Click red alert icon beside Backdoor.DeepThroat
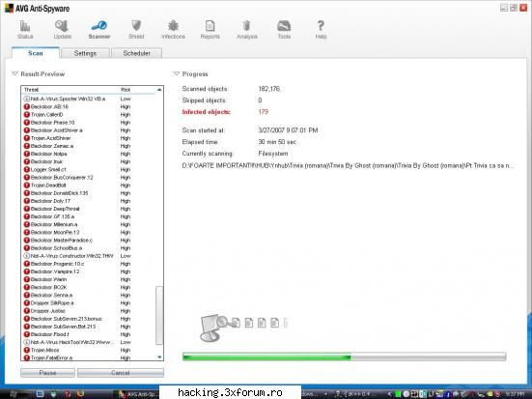The image size is (532, 399). click(x=26, y=209)
